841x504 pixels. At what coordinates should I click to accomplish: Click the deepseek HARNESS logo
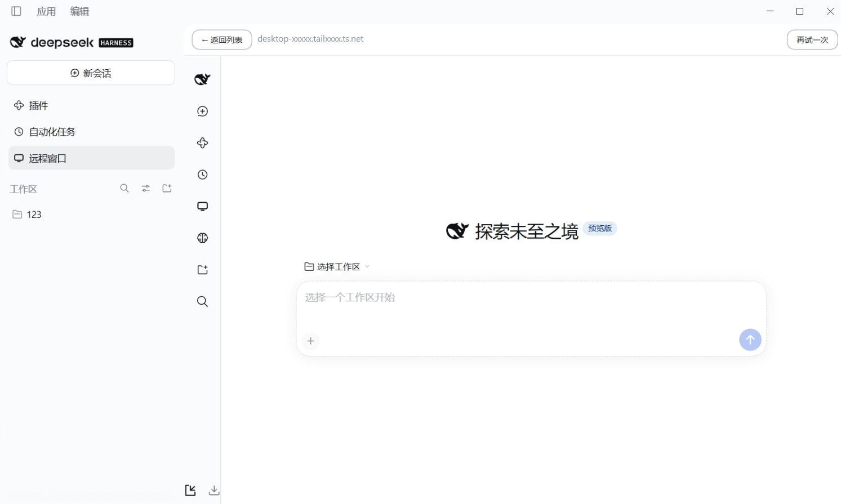pyautogui.click(x=72, y=42)
